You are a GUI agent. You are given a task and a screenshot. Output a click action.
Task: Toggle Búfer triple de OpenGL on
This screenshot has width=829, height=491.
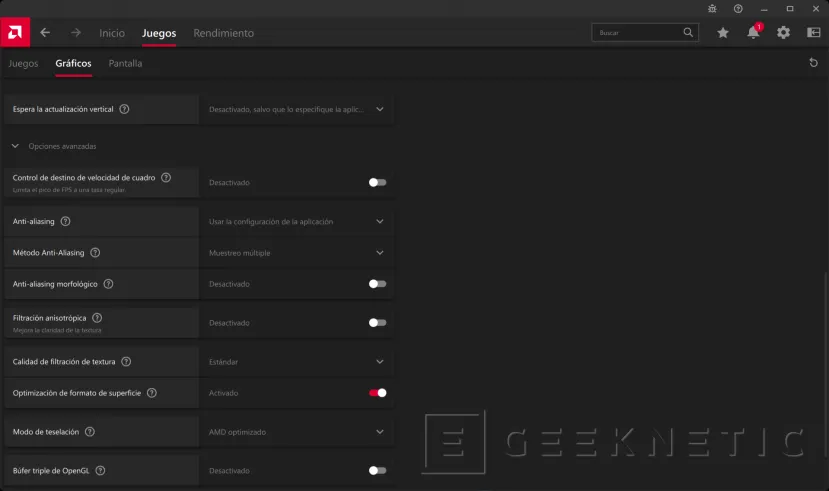click(x=377, y=470)
